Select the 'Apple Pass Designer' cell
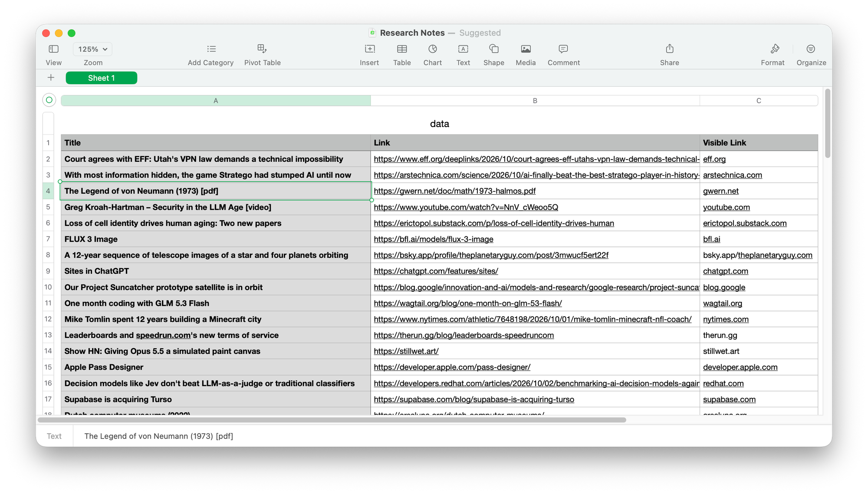 click(216, 367)
